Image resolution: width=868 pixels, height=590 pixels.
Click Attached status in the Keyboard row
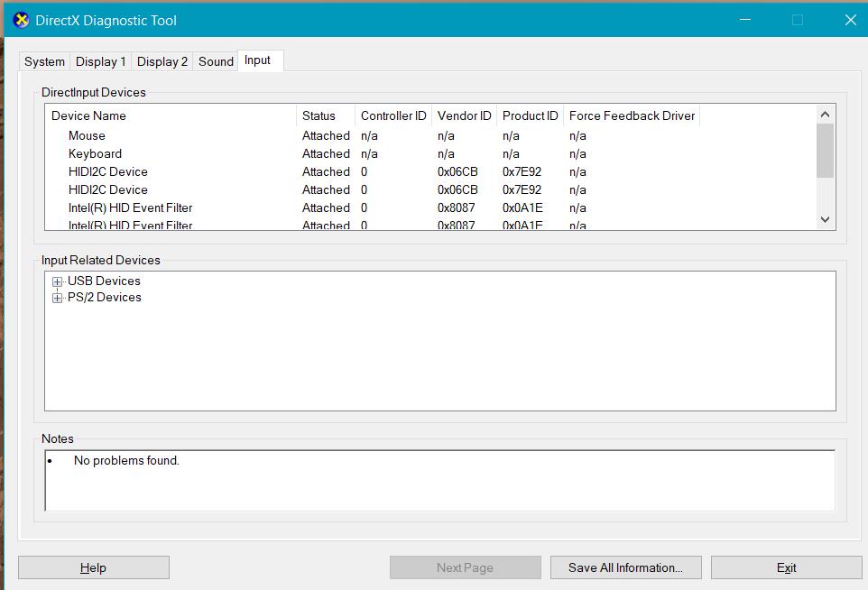[x=326, y=154]
